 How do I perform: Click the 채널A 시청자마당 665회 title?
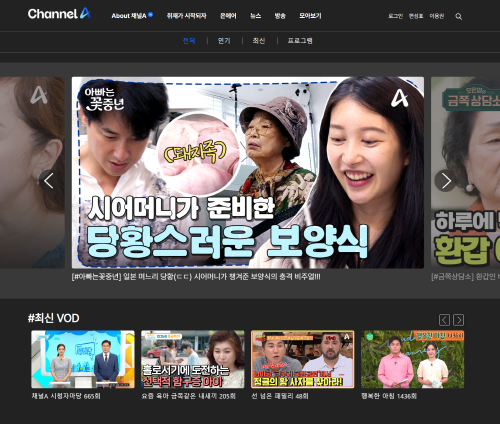click(x=66, y=396)
